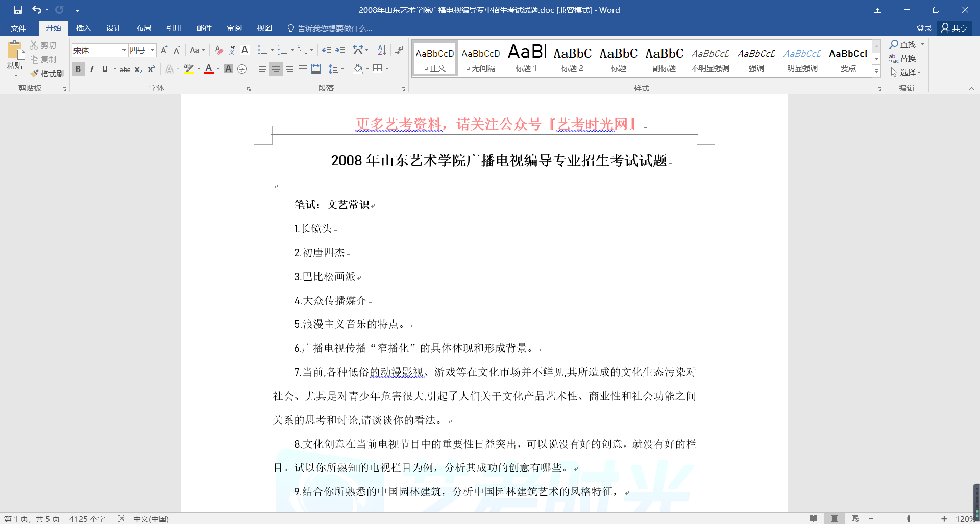Toggle Bold formatting
980x524 pixels.
coord(78,69)
